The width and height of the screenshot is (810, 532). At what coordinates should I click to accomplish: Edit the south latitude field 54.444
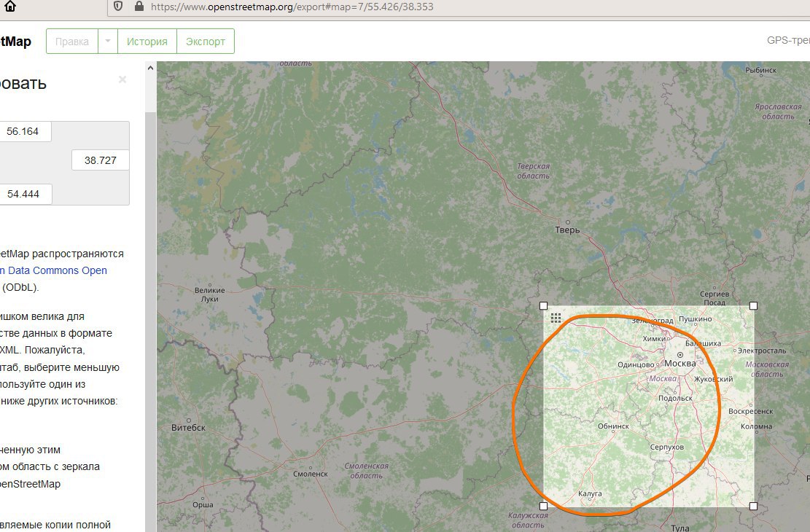25,194
